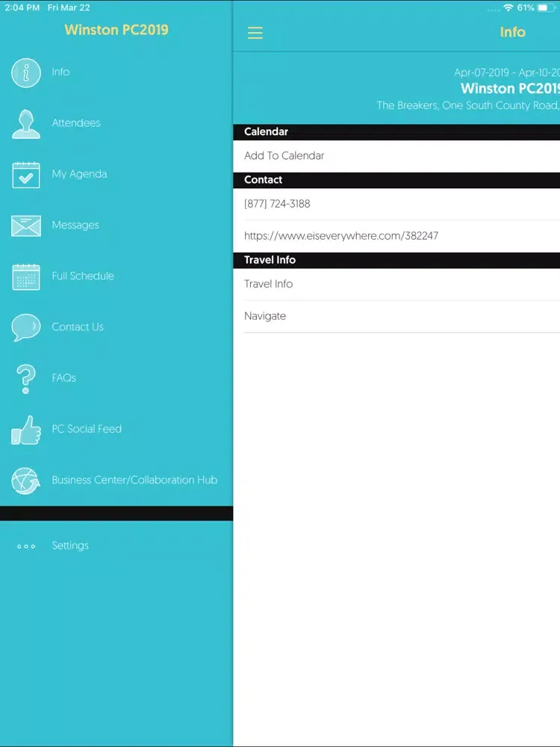Select My Agenda menu label

pos(79,174)
